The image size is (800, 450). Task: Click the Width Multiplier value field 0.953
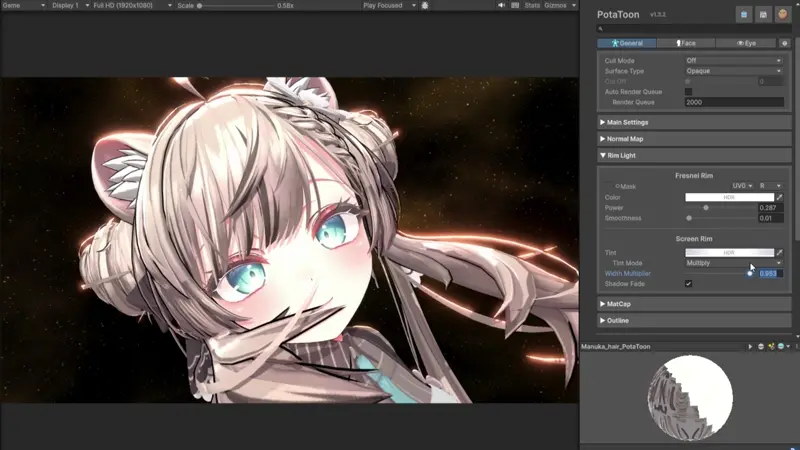pyautogui.click(x=770, y=273)
